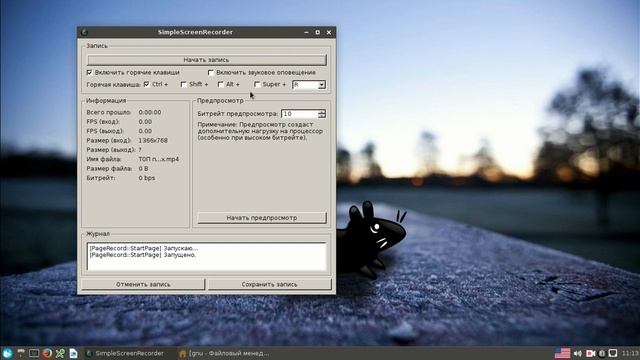Screen dimensions: 640x360
Task: Click the 'Всего прошло:' label
Action: click(x=109, y=112)
